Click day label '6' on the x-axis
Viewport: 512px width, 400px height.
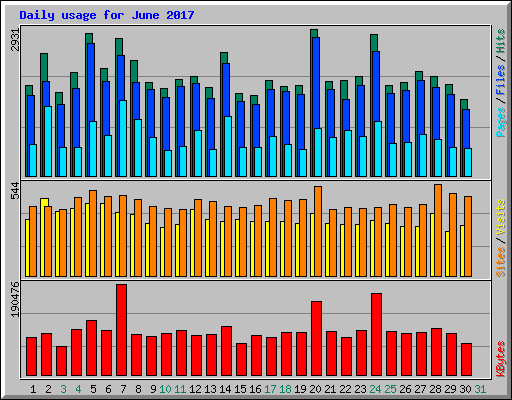coord(108,389)
